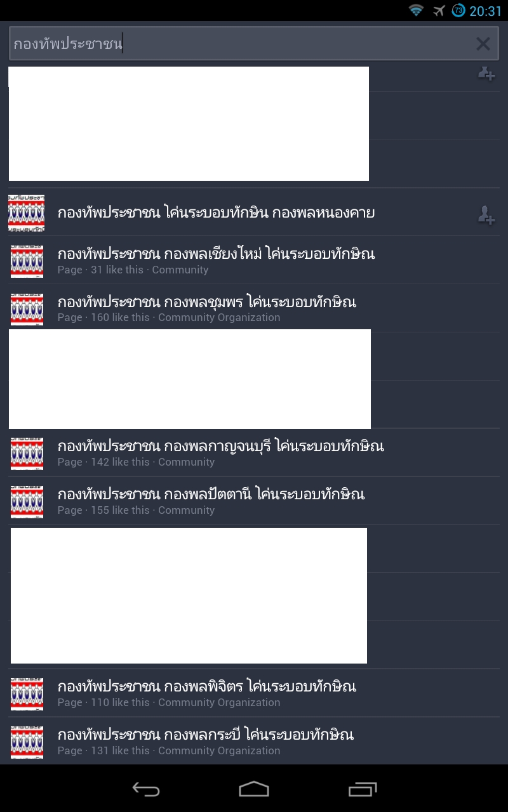Open กองพลปัตตานี page with 155 likes

pyautogui.click(x=254, y=501)
